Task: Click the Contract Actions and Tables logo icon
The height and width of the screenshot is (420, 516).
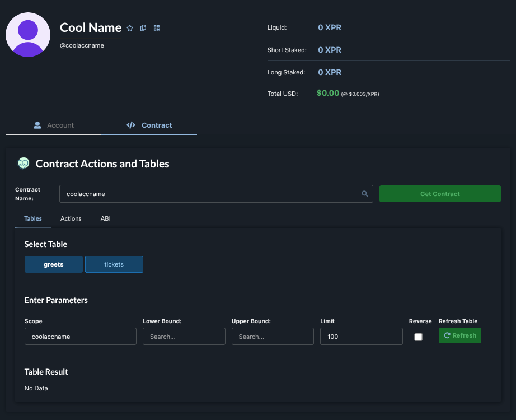Action: pyautogui.click(x=23, y=164)
